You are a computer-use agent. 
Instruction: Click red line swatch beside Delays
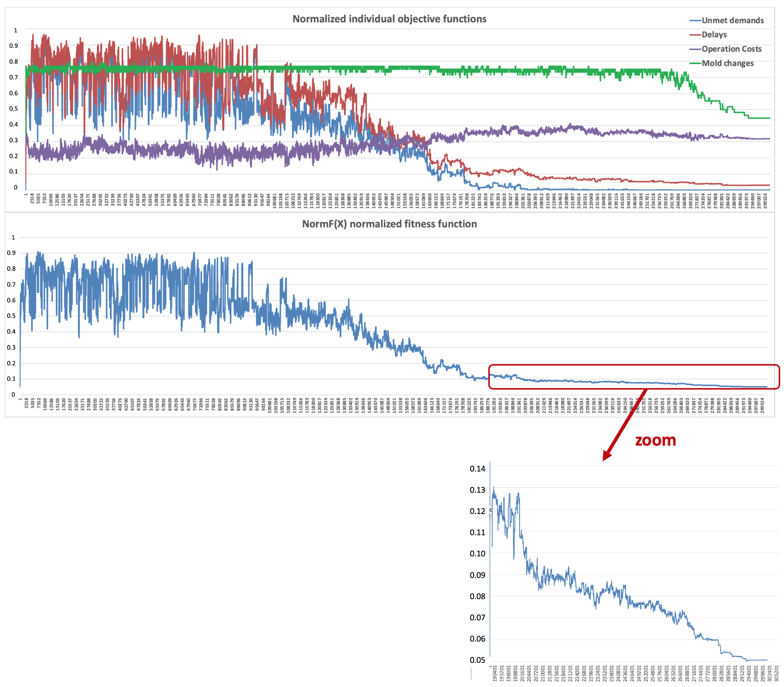click(695, 35)
